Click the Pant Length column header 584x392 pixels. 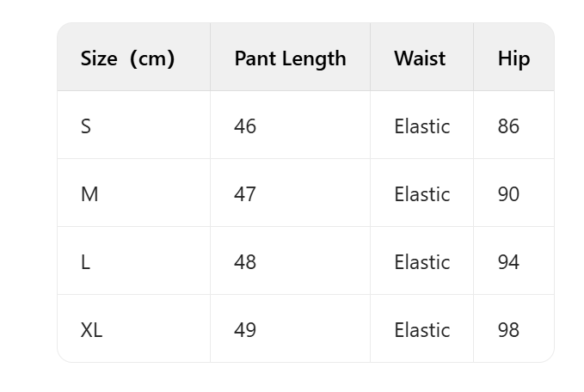tap(290, 58)
